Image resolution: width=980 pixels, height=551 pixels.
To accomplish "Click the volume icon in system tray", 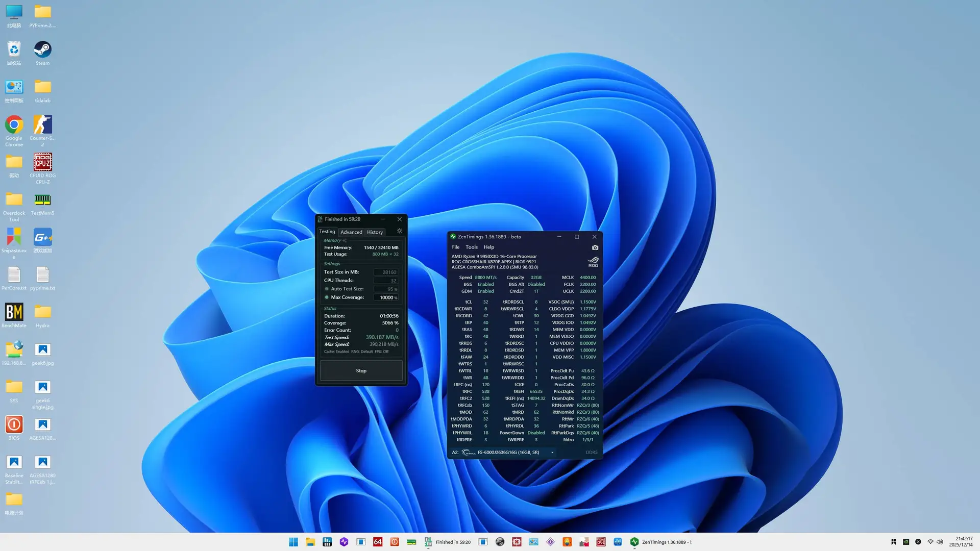I will pos(940,542).
